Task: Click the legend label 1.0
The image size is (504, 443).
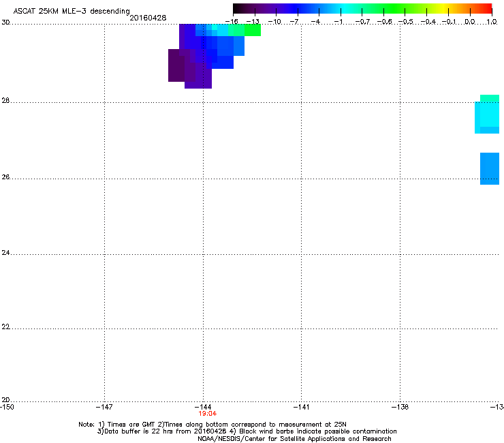Action: click(x=492, y=22)
